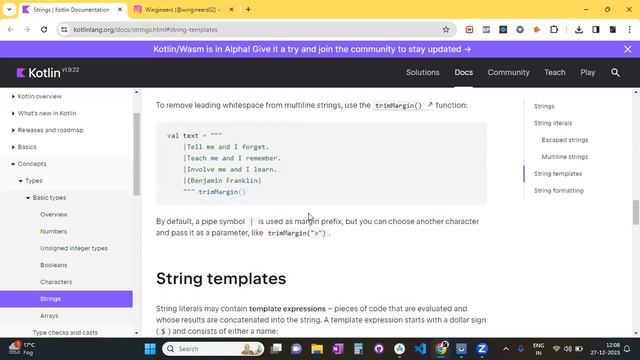Jump to Strings in page contents
This screenshot has height=360, width=640.
(544, 106)
